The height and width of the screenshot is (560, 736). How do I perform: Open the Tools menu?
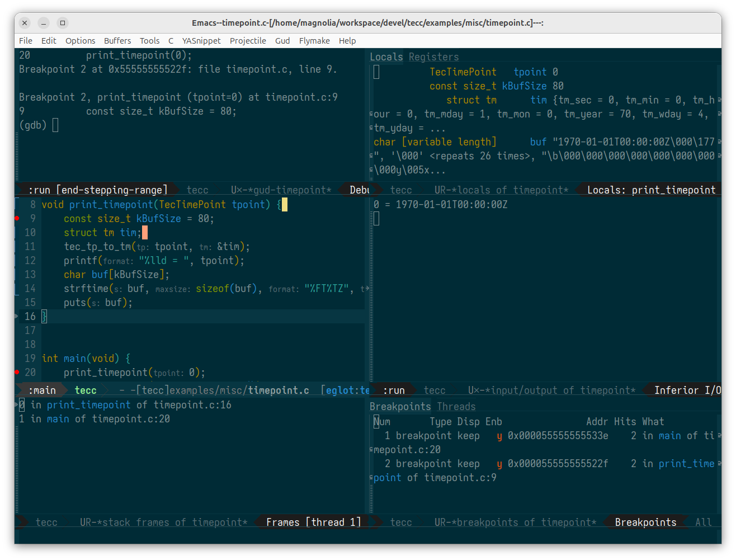(x=149, y=41)
